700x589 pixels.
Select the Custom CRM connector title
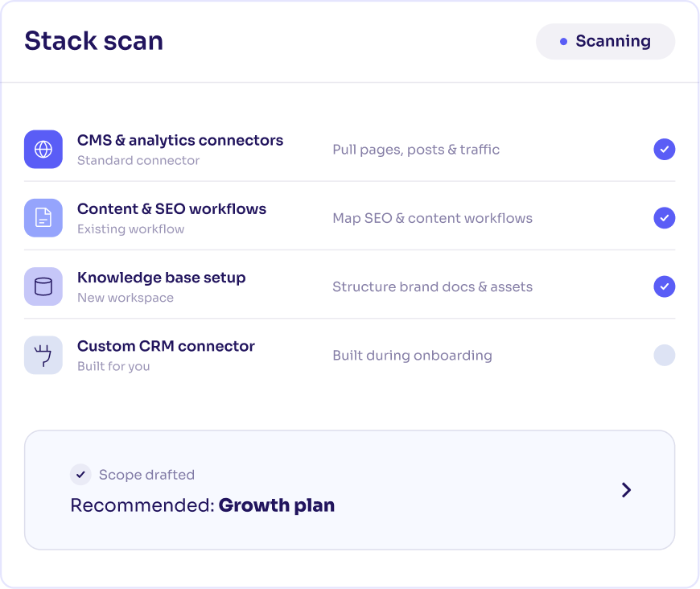point(166,347)
